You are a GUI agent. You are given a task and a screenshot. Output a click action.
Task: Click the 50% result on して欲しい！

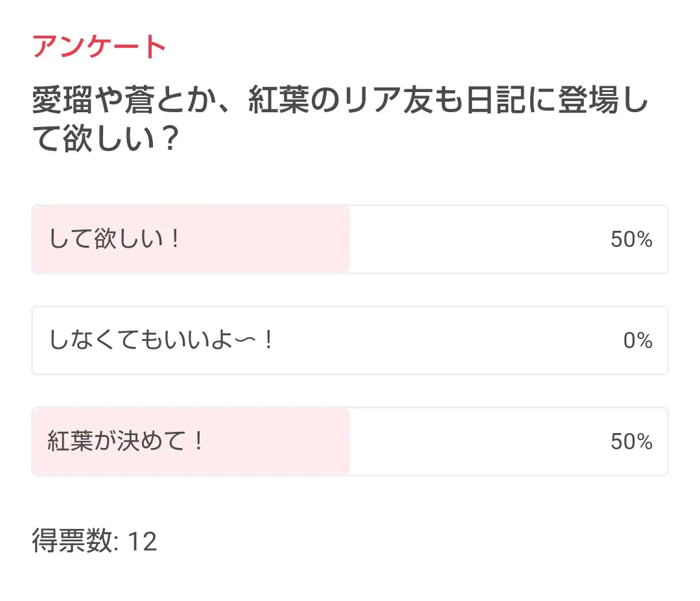tap(631, 240)
